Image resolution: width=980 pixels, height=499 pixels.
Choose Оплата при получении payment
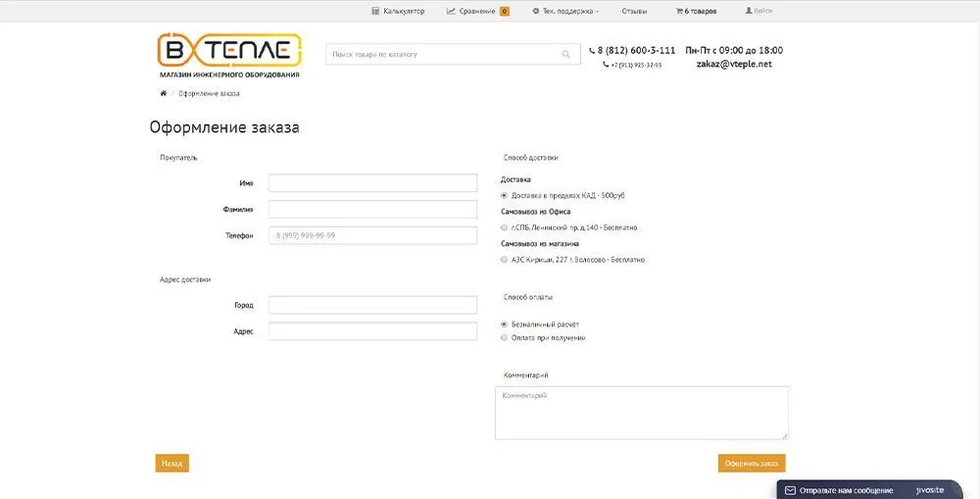[504, 337]
